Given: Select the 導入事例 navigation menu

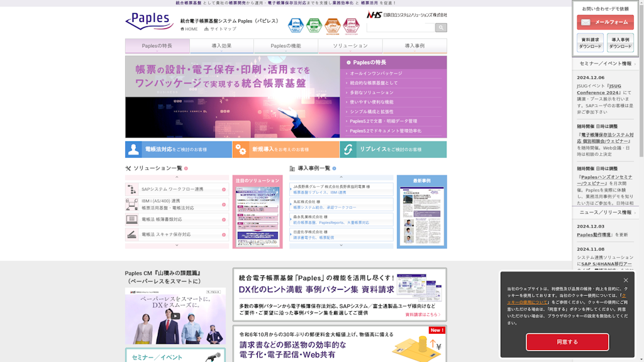Looking at the screenshot, I should tap(414, 46).
